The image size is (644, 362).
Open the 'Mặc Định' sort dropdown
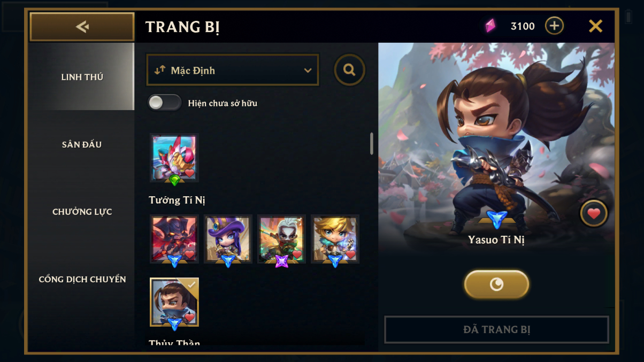click(x=233, y=70)
